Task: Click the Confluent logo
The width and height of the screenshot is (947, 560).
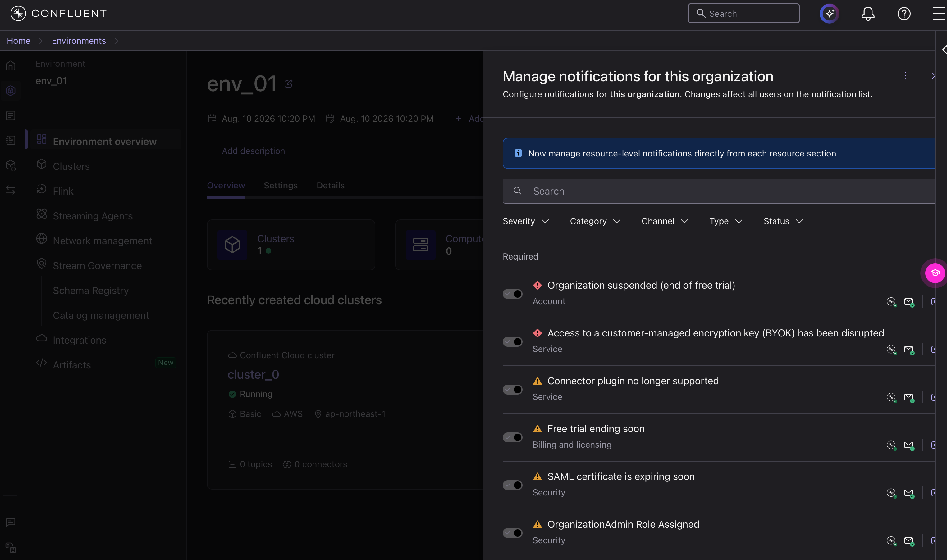Action: [x=58, y=13]
